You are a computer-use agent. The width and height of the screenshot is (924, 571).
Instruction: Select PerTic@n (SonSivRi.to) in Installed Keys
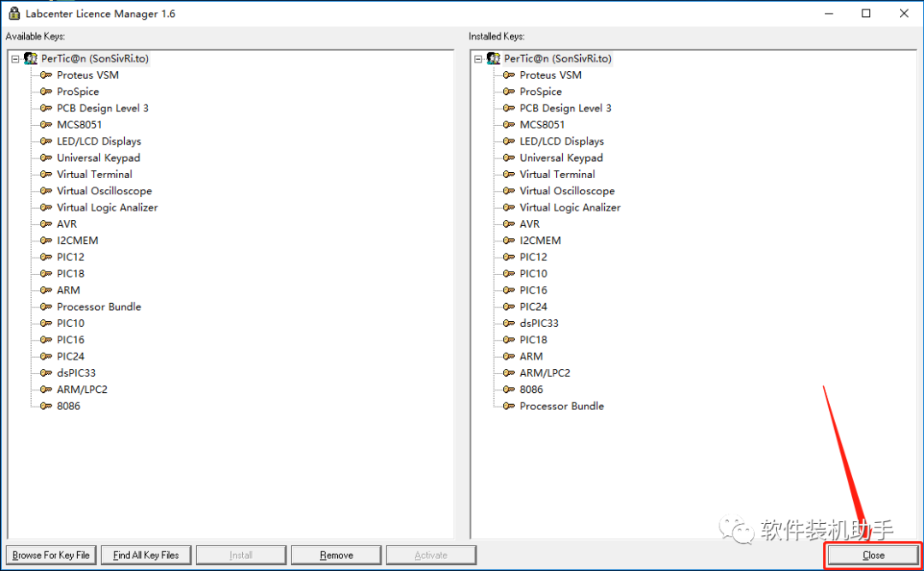point(558,58)
